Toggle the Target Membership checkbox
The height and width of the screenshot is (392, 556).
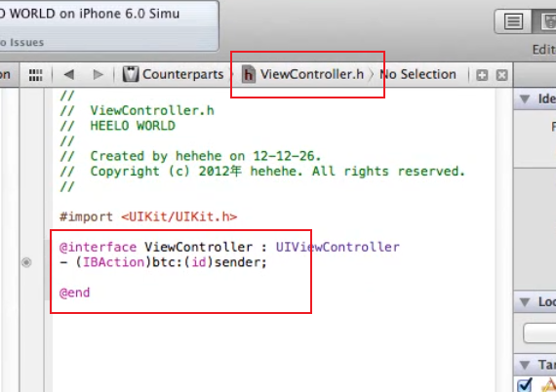click(x=525, y=385)
